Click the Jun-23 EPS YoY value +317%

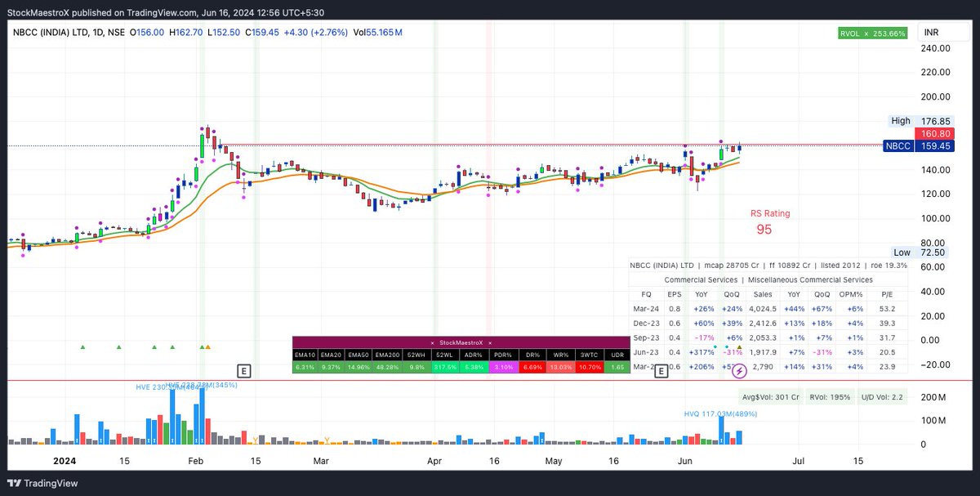[x=702, y=353]
